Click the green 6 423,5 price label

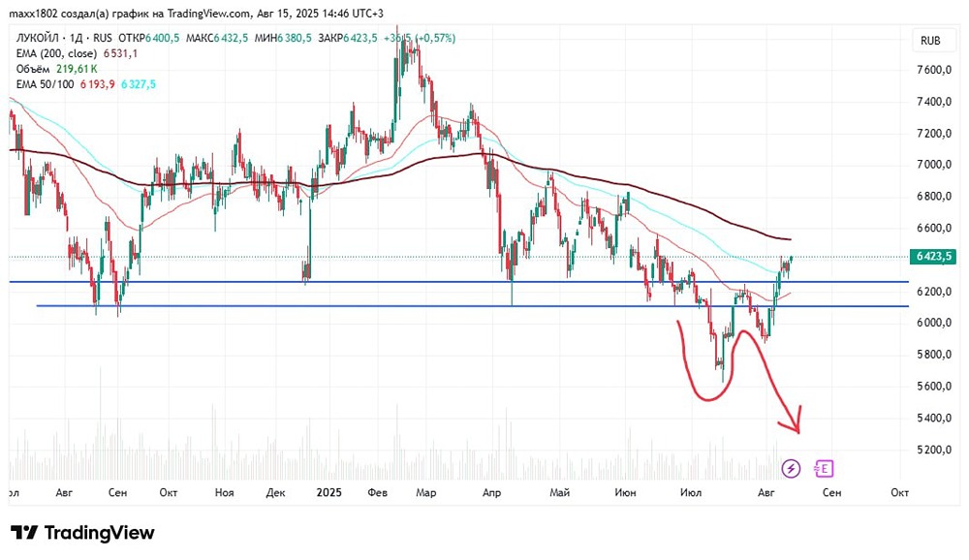coord(932,257)
